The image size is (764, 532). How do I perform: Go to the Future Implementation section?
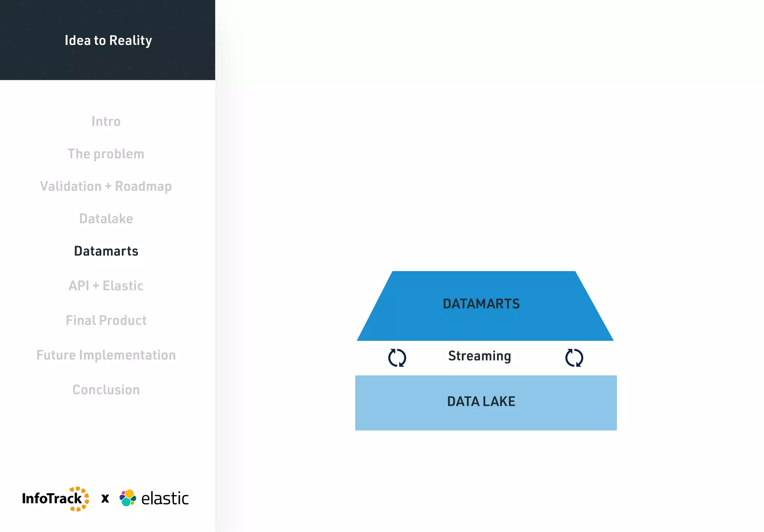(x=106, y=355)
